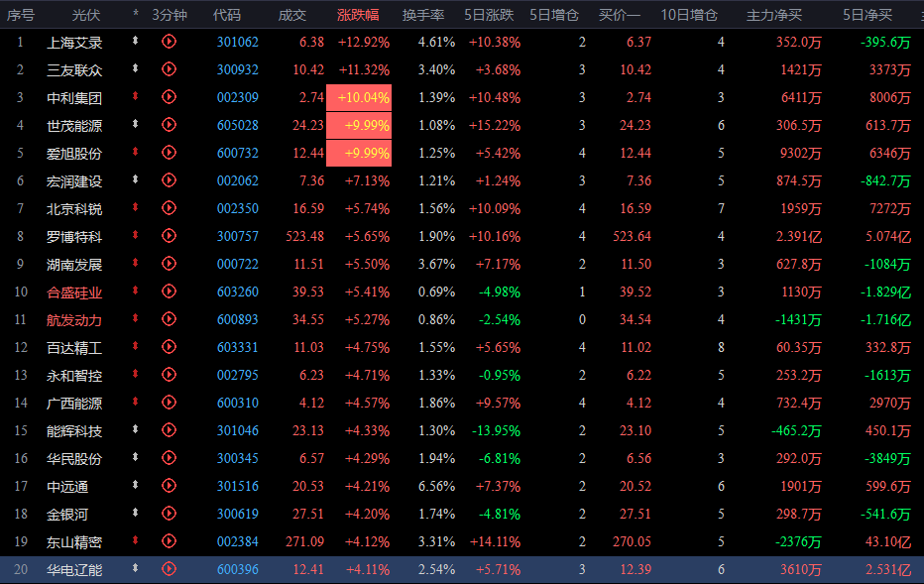Sort by 换手率 column header

[x=423, y=15]
